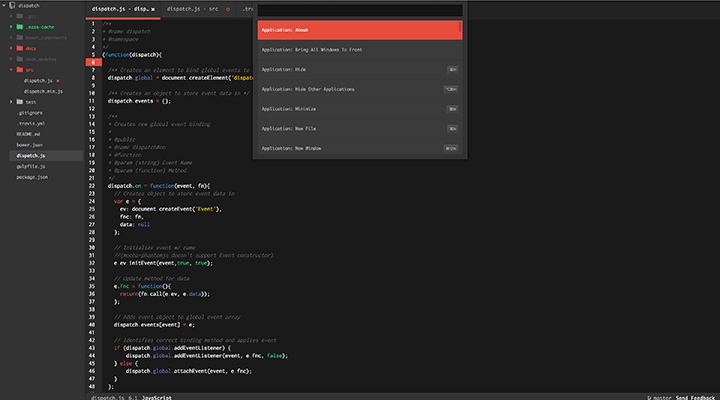
Task: Open the bower.json file
Action: pyautogui.click(x=29, y=145)
